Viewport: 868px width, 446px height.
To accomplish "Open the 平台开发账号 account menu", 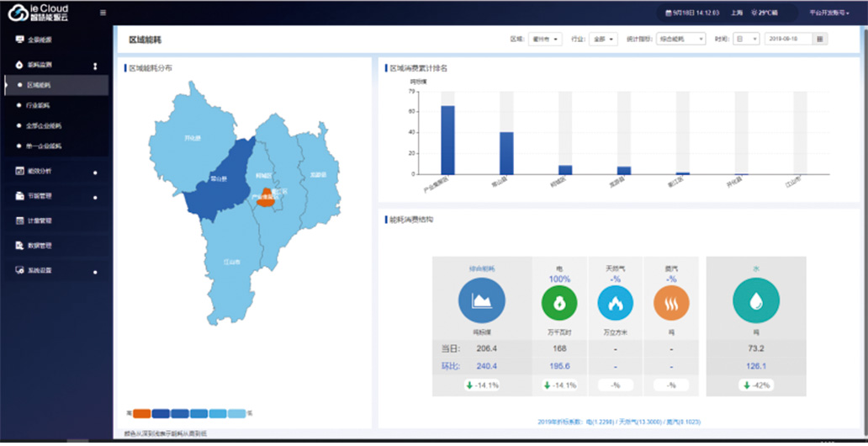I will [828, 13].
